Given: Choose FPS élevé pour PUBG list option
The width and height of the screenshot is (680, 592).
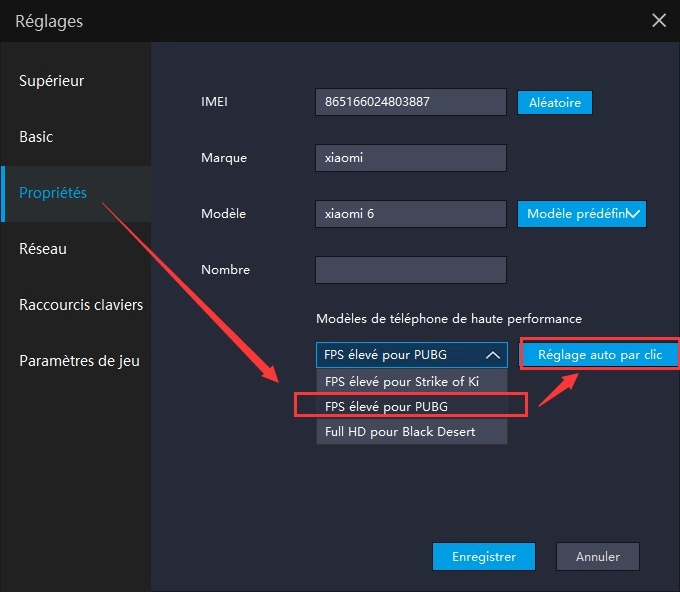Looking at the screenshot, I should pyautogui.click(x=412, y=406).
